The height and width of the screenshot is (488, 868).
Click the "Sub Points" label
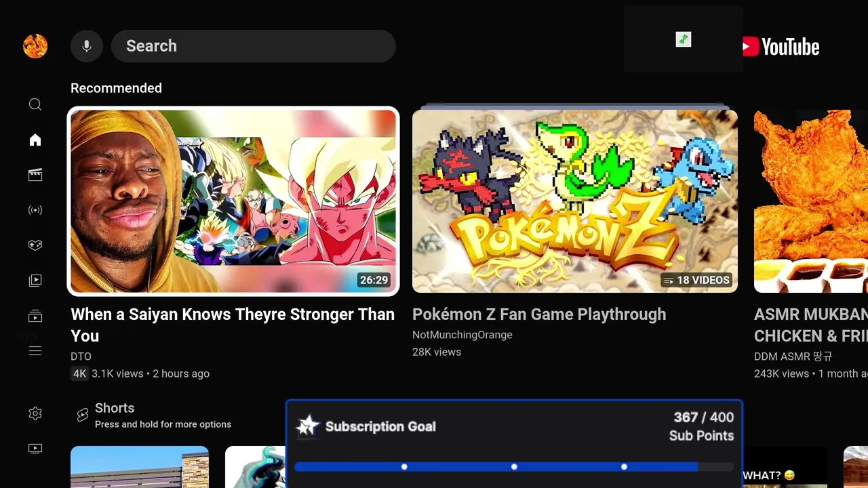pyautogui.click(x=701, y=436)
